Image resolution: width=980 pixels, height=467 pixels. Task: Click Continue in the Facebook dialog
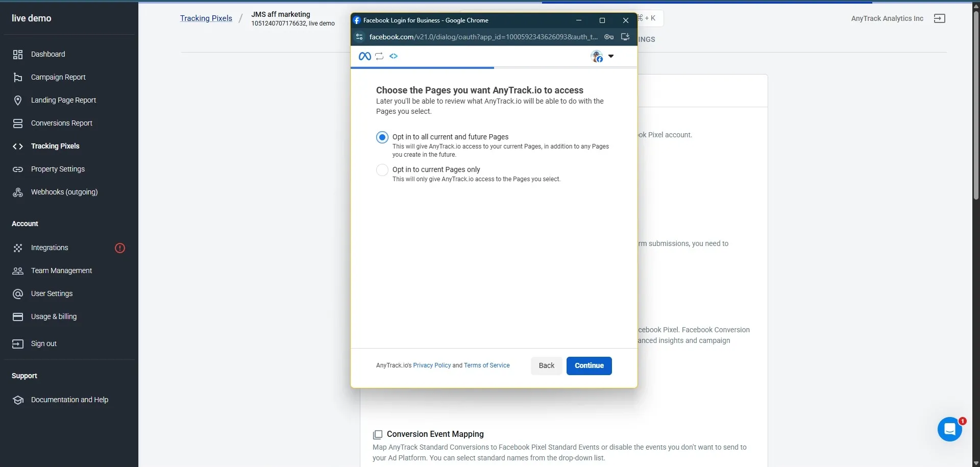pos(589,365)
